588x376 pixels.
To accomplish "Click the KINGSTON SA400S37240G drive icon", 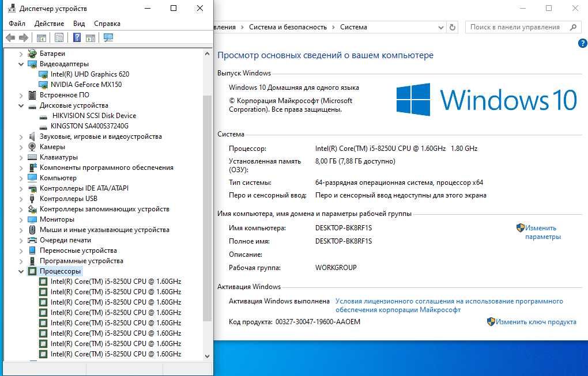I will (x=43, y=127).
